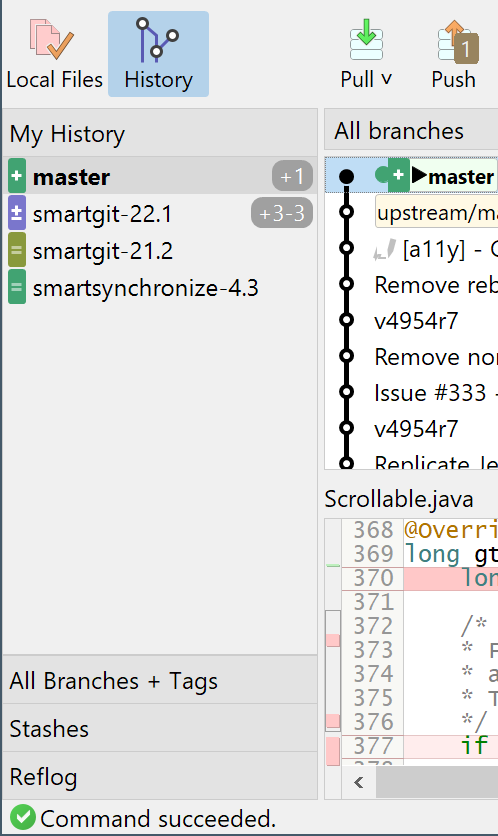Select the master commit row in graph

(411, 175)
